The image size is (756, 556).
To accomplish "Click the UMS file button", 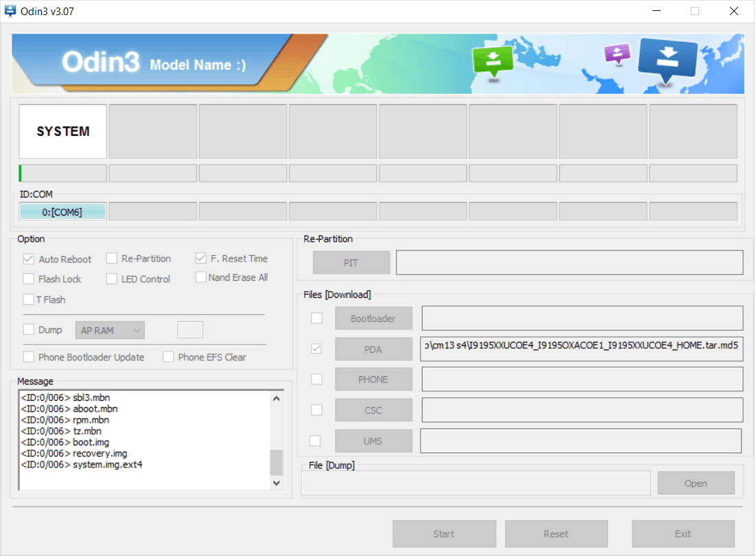I will (x=374, y=441).
